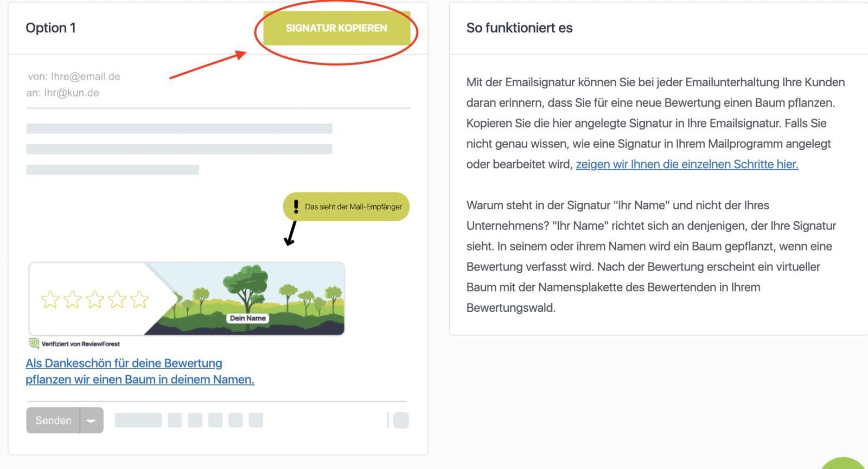
Task: Open the 'zeigen wir Ihnen die einzelnen Schritte hier' link
Action: 687,164
